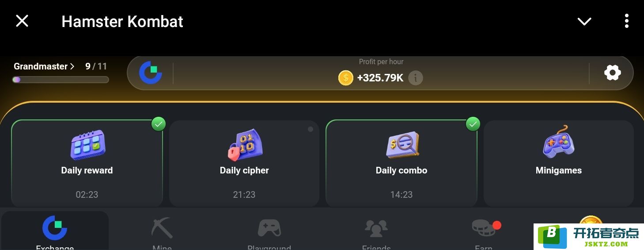Expand the Grandmaster league details
The width and height of the screenshot is (644, 250).
44,66
